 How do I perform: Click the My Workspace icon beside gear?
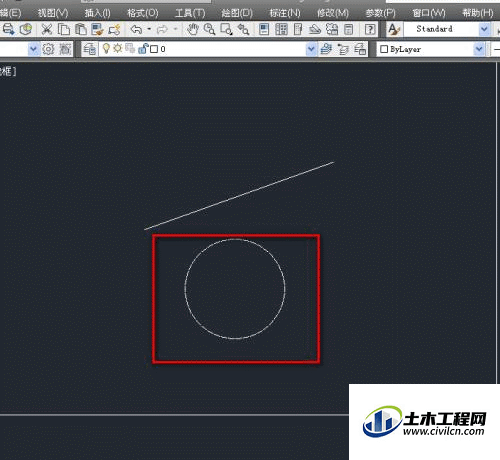click(x=65, y=50)
